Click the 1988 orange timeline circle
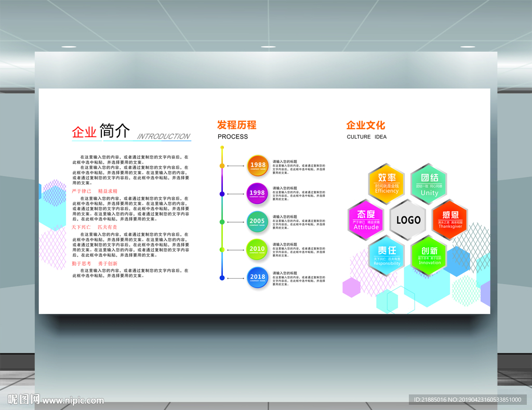The width and height of the screenshot is (532, 410). coord(258,166)
